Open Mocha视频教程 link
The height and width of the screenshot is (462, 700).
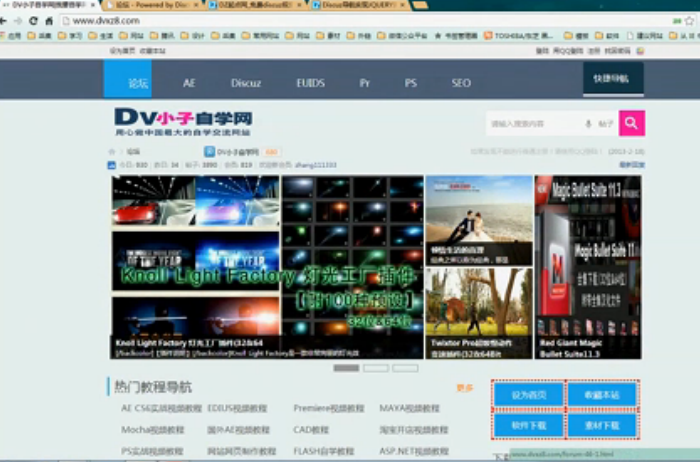click(x=152, y=429)
